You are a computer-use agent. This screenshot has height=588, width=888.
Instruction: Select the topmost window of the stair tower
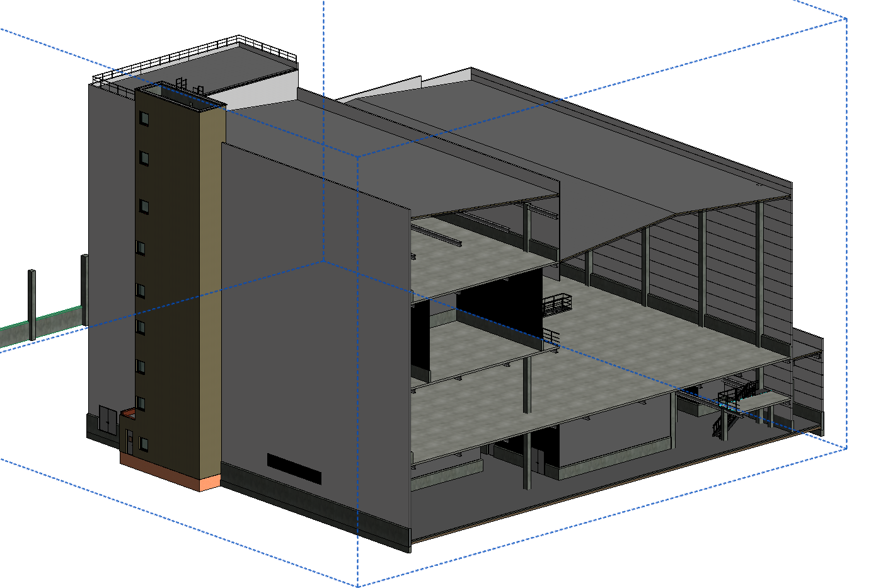tap(144, 118)
